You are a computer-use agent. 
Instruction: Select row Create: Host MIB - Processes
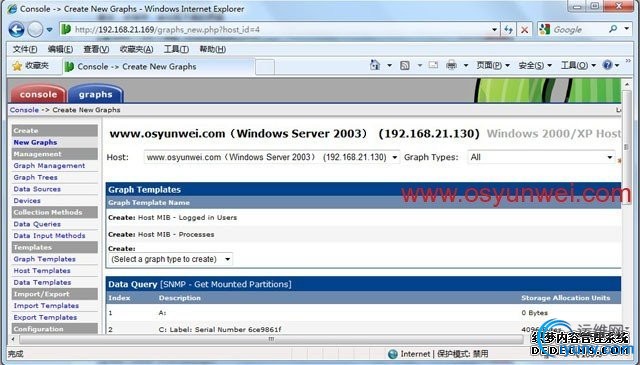tap(363, 234)
